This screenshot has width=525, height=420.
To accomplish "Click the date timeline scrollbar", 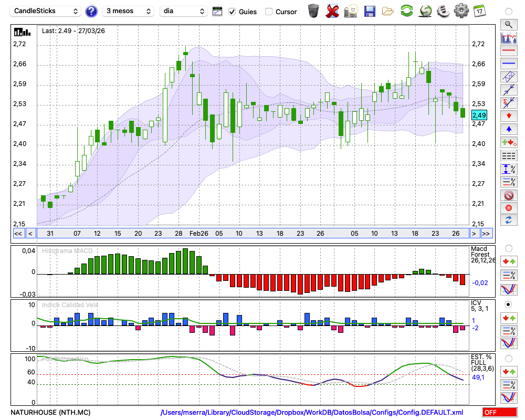I will coord(252,233).
